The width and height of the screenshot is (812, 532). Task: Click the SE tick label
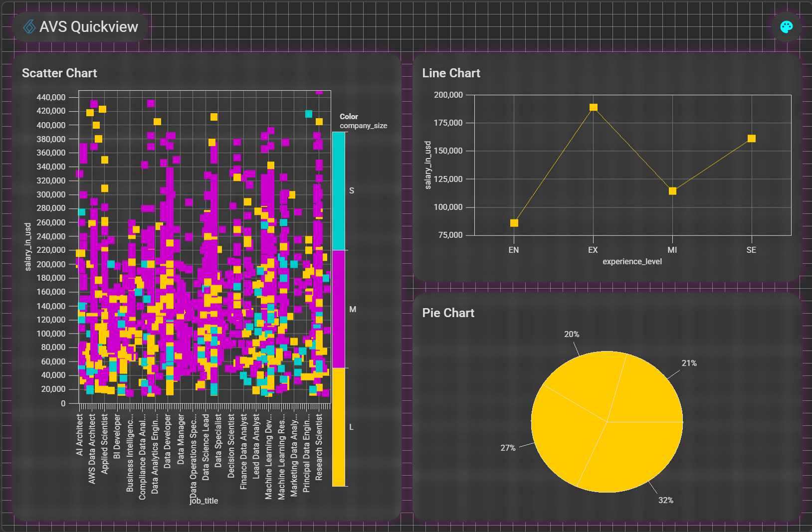click(751, 250)
